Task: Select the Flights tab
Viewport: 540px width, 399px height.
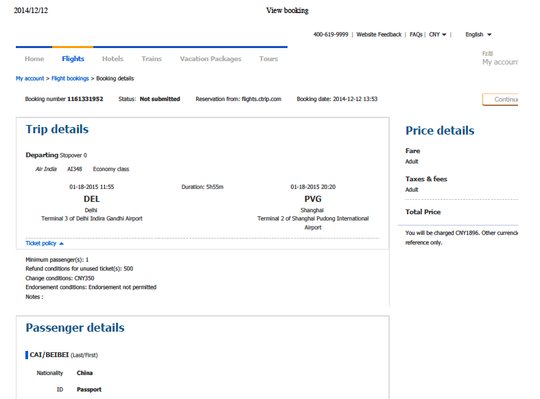Action: tap(73, 59)
